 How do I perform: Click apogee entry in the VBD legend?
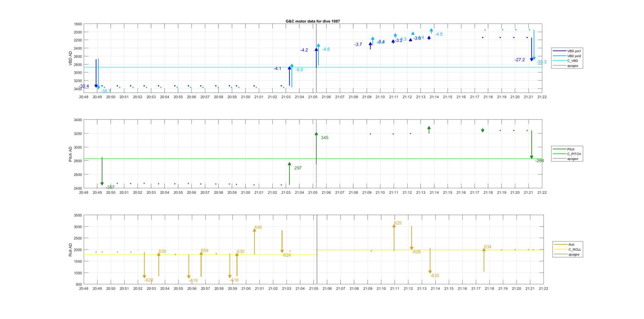pos(566,66)
